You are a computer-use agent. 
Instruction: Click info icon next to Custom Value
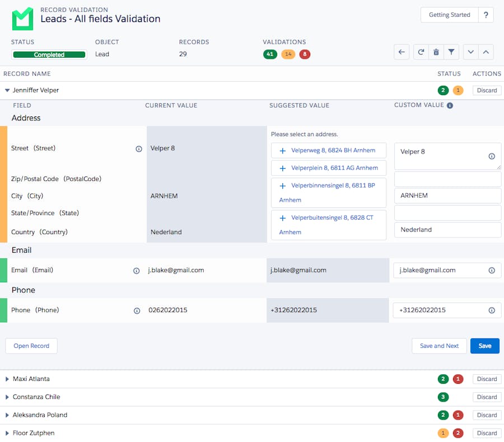(x=450, y=105)
